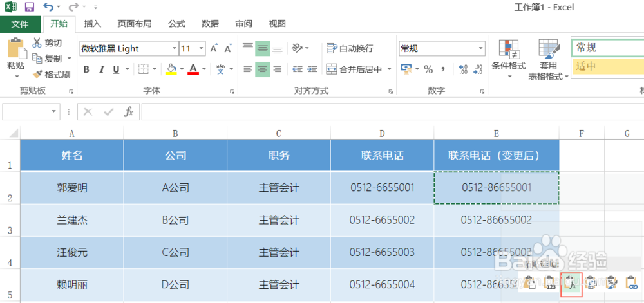Click the increase indent icon
The image size is (644, 303).
click(x=312, y=69)
